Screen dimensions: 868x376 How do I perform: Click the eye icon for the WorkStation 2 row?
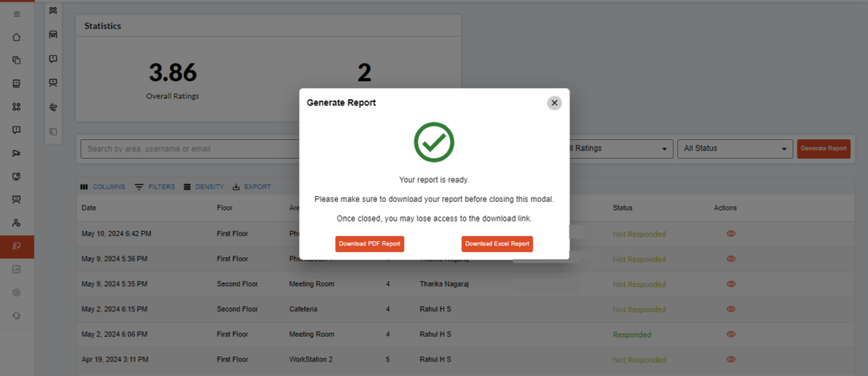click(730, 359)
